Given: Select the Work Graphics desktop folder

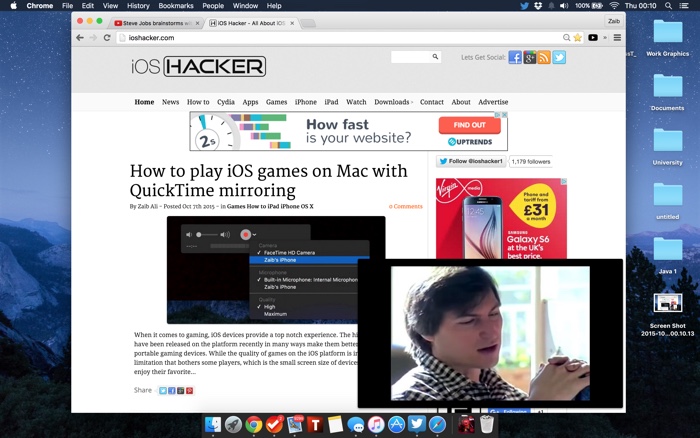Looking at the screenshot, I should [x=667, y=38].
